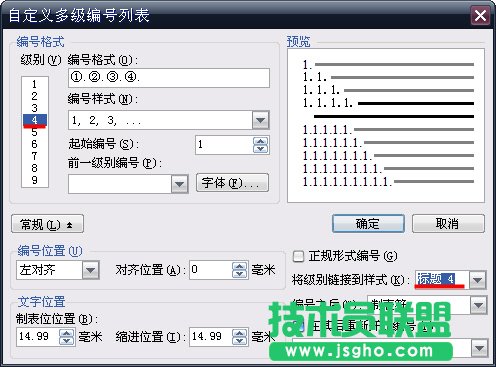Select level 5 in the level list
This screenshot has width=496, height=367.
click(35, 132)
